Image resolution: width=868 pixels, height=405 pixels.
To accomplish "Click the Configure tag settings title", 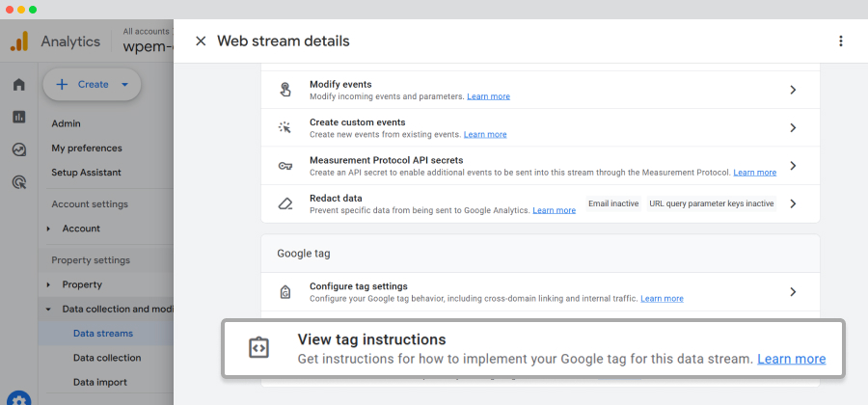I will [359, 286].
